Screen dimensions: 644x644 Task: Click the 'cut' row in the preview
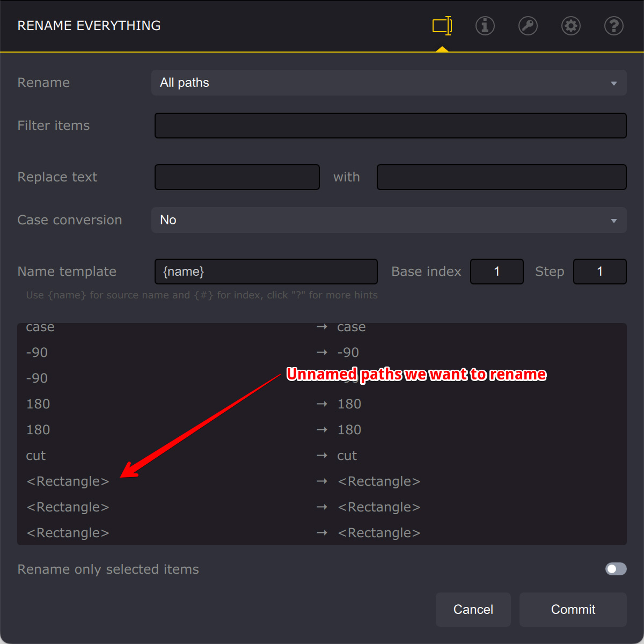pos(35,456)
